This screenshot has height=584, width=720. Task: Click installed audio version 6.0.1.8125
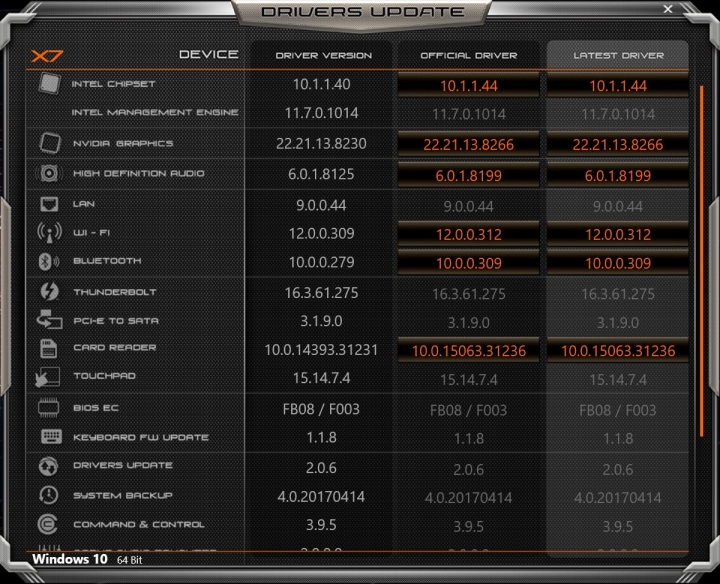[321, 174]
